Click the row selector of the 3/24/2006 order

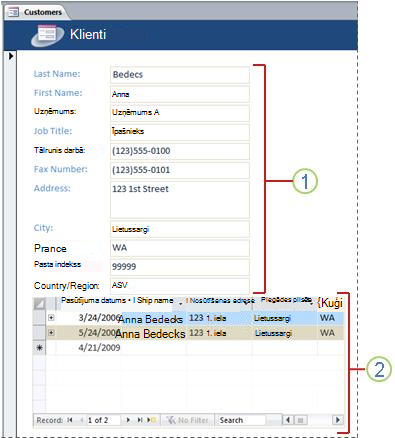pos(39,318)
